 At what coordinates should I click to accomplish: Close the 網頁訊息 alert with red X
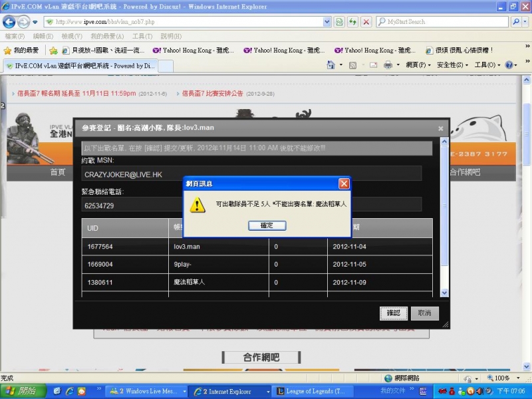coord(344,184)
